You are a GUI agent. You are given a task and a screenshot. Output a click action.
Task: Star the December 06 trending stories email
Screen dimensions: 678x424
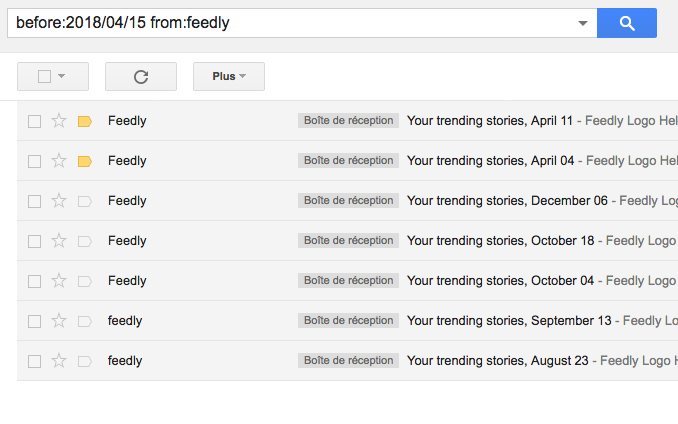point(59,201)
